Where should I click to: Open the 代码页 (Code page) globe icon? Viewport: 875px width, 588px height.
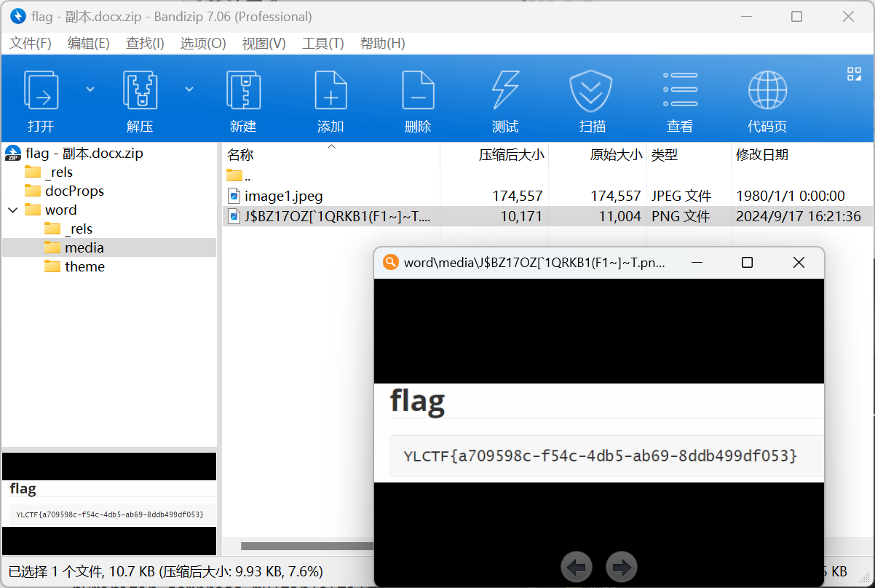coord(767,90)
